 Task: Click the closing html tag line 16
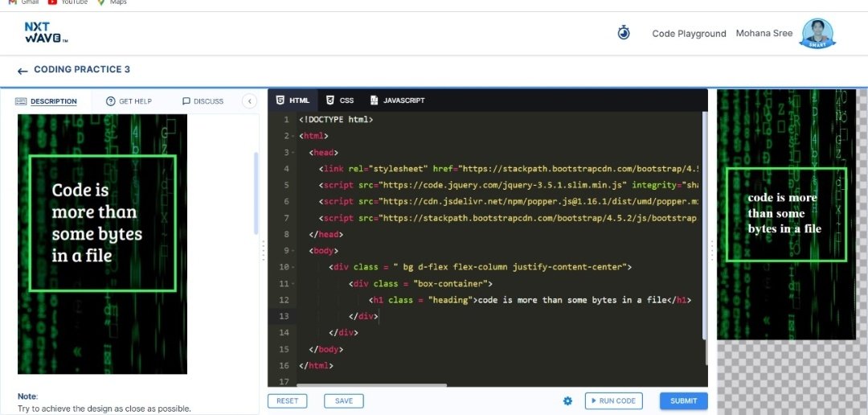click(x=316, y=366)
